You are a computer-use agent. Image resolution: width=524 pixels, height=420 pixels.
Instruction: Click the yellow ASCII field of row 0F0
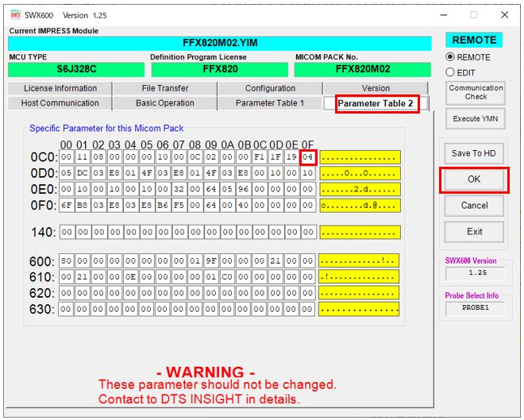360,205
